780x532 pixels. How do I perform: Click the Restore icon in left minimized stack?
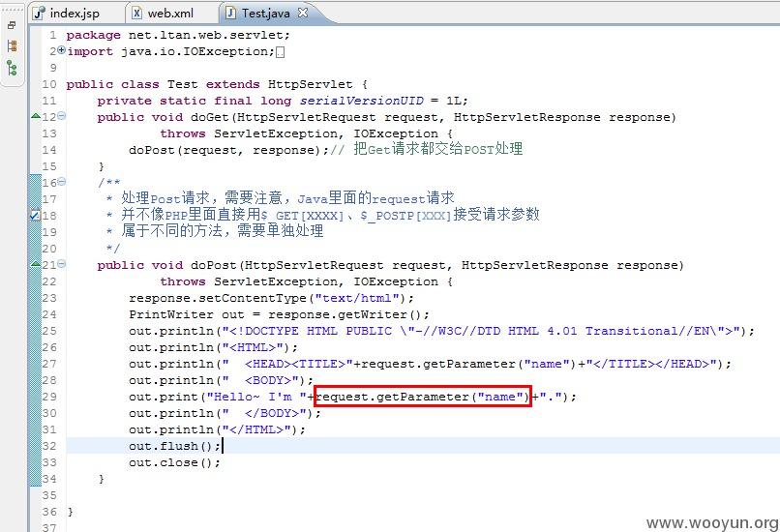12,25
